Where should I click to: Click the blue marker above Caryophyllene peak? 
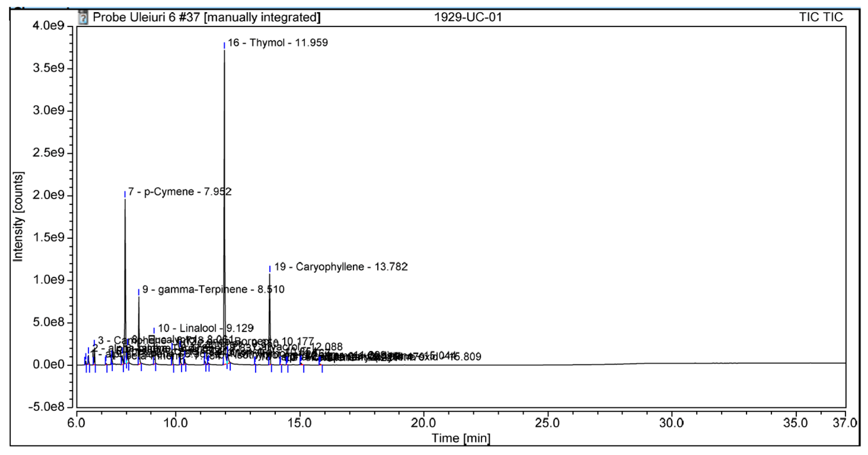(x=270, y=268)
